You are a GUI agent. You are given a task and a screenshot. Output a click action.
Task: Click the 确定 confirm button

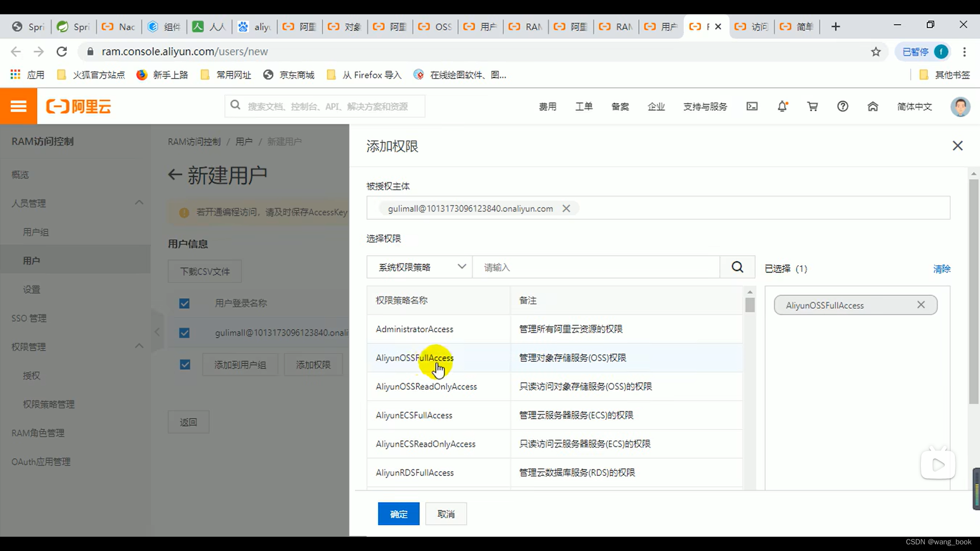coord(399,514)
